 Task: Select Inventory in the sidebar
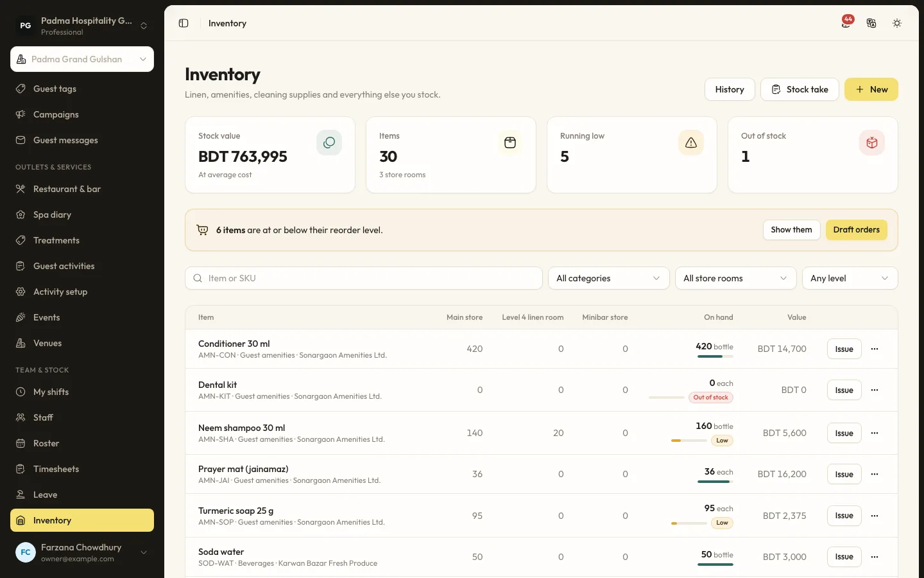point(82,520)
